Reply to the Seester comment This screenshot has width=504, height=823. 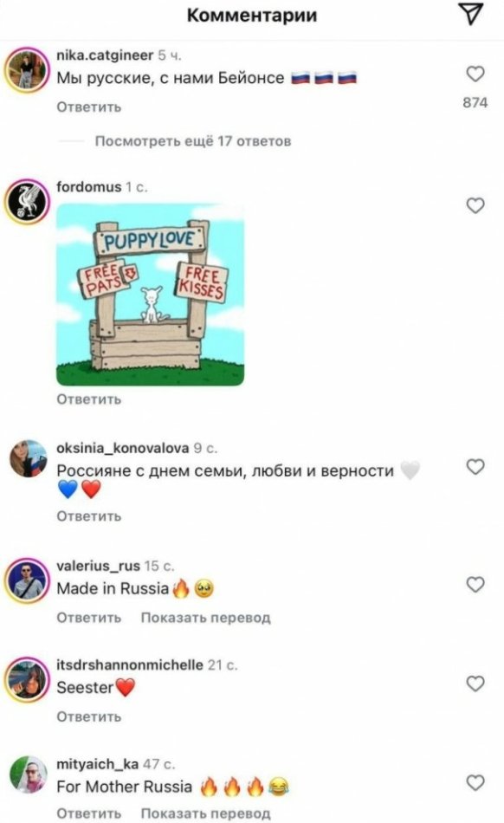[89, 716]
